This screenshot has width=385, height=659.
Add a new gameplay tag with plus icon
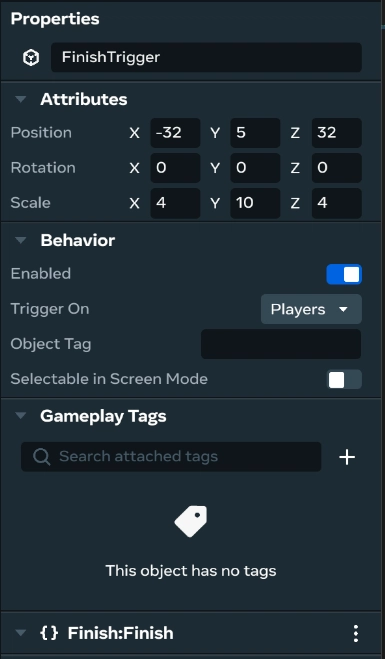[347, 457]
